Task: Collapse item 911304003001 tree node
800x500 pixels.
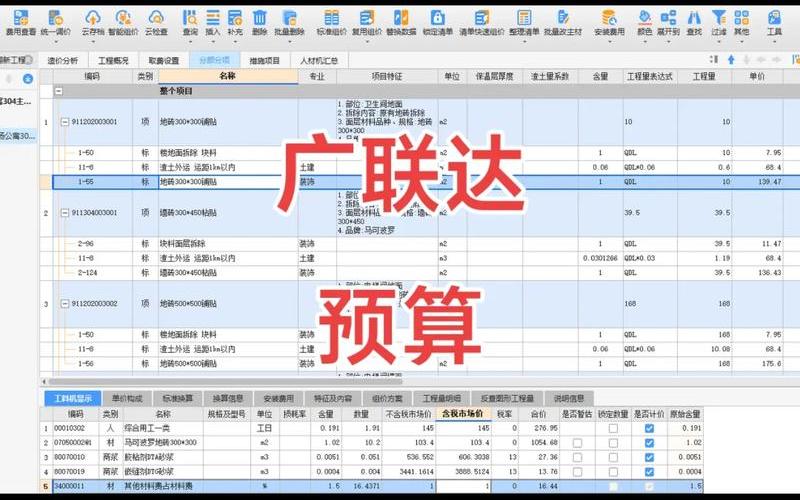Action: [65, 213]
